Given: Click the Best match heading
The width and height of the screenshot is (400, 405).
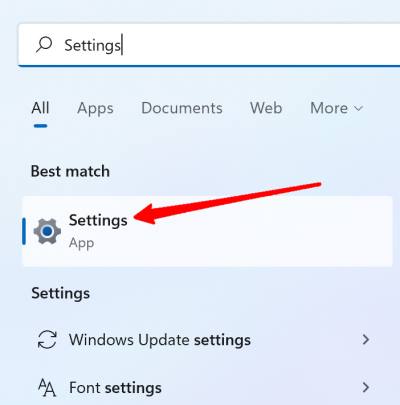Looking at the screenshot, I should pyautogui.click(x=70, y=171).
